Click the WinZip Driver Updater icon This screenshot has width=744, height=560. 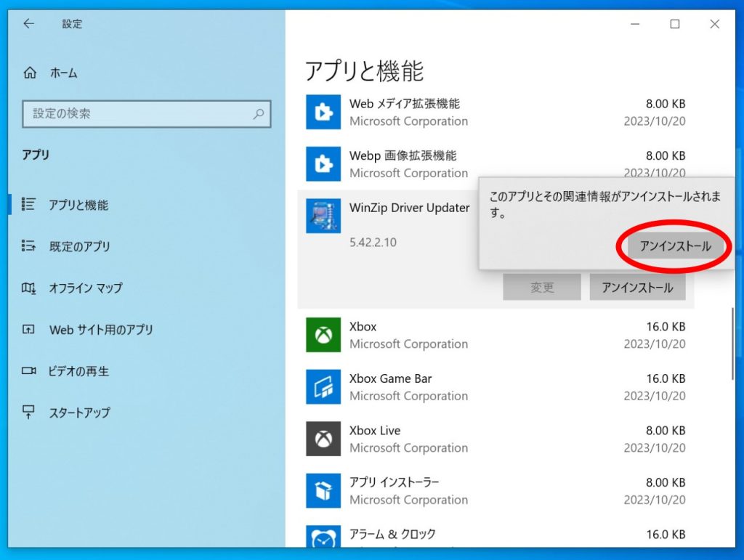click(323, 216)
